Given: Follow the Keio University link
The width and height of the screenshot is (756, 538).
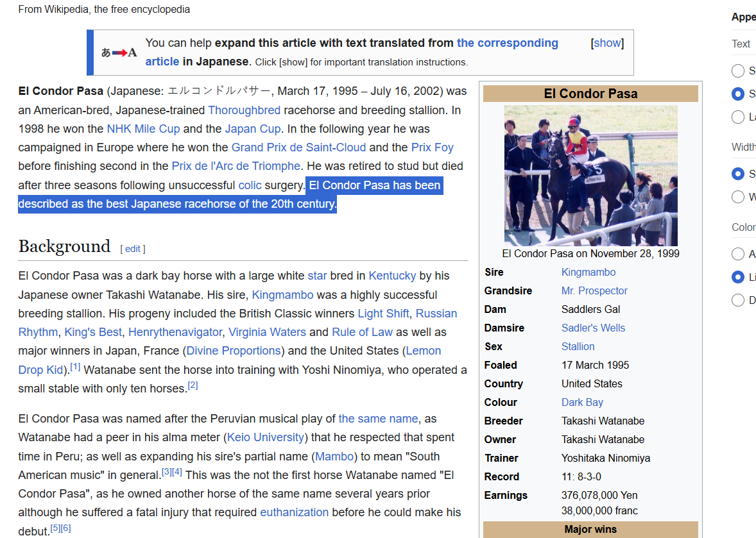Looking at the screenshot, I should point(266,437).
